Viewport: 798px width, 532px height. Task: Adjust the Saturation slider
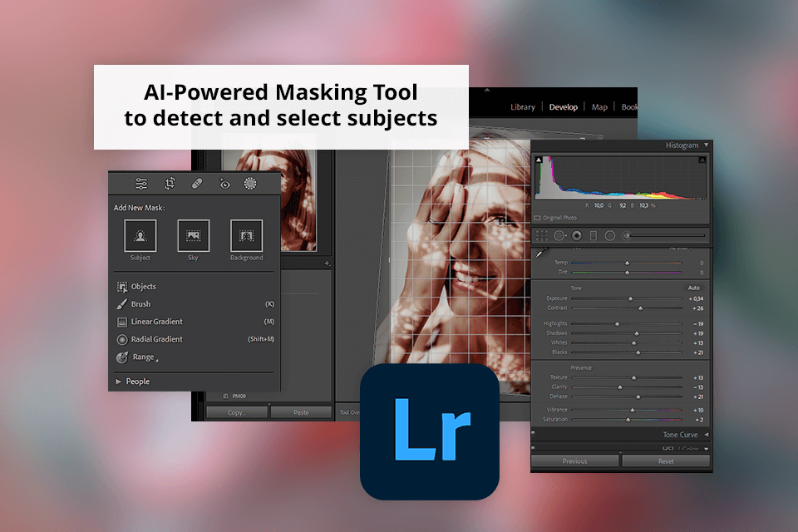point(627,420)
